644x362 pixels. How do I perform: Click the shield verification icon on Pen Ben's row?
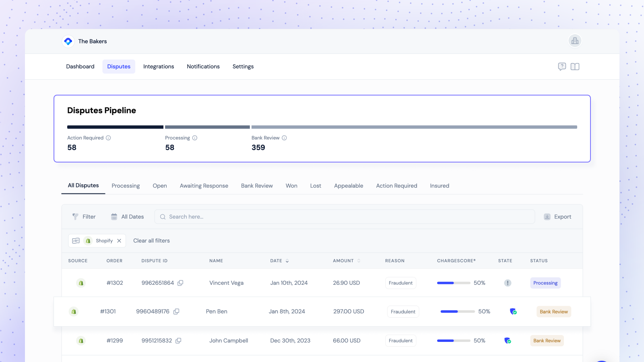pyautogui.click(x=513, y=311)
